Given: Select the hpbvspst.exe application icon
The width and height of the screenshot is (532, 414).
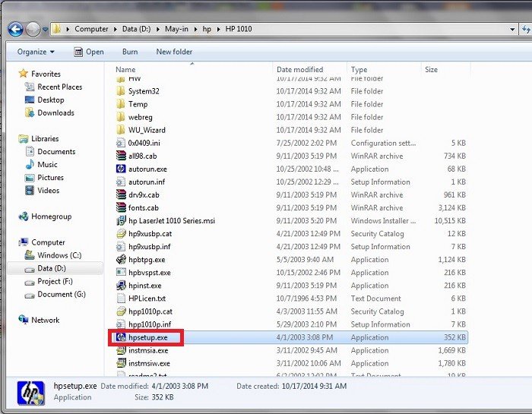Looking at the screenshot, I should tap(121, 272).
